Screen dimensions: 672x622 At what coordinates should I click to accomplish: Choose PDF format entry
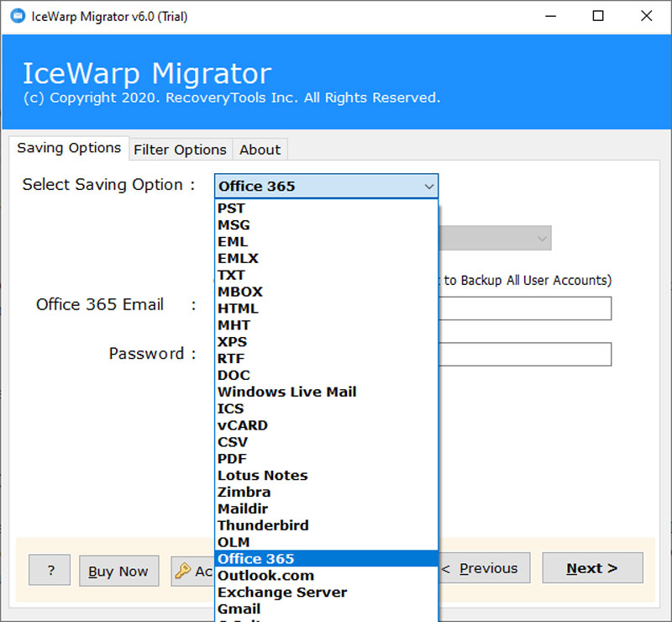(326, 459)
